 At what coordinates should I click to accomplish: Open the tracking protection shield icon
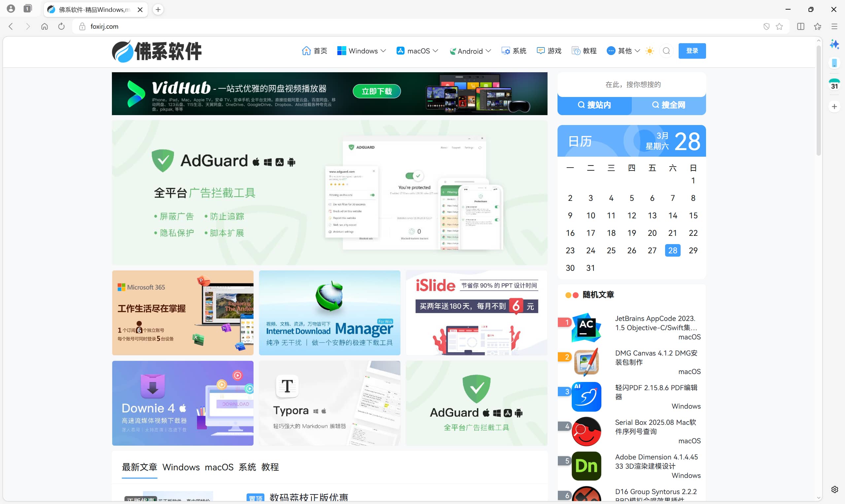pyautogui.click(x=766, y=26)
